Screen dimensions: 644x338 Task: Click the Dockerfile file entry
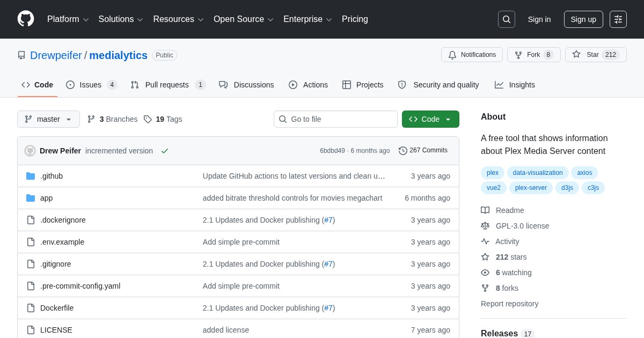(x=57, y=308)
